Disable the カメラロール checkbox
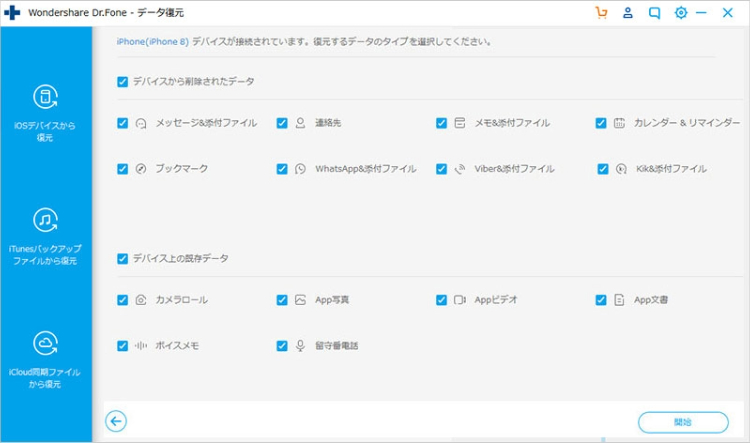The width and height of the screenshot is (750, 443). point(122,299)
